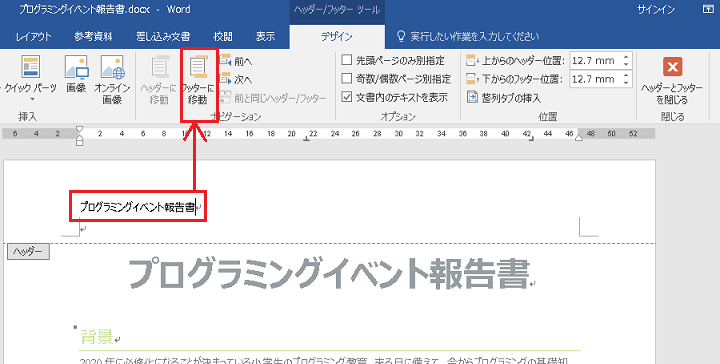Viewport: 720px width, 364px height.
Task: Click the right indent marker on ruler
Action: pyautogui.click(x=579, y=138)
